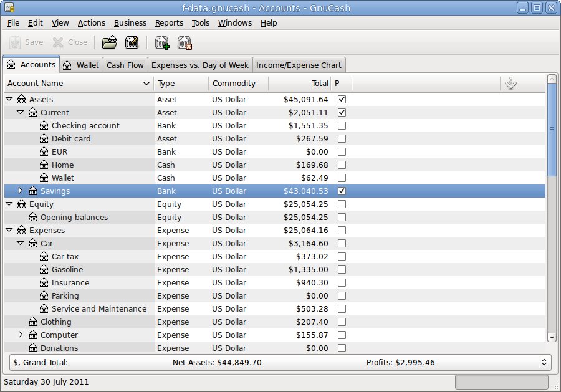This screenshot has height=392, width=561.
Task: Click the Gasoline account bank icon
Action: pyautogui.click(x=44, y=270)
